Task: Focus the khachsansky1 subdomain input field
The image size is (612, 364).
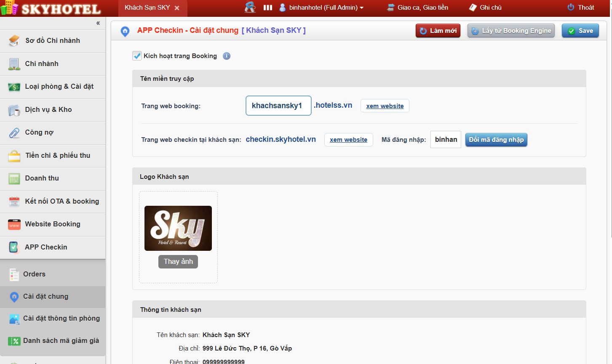Action: (278, 106)
